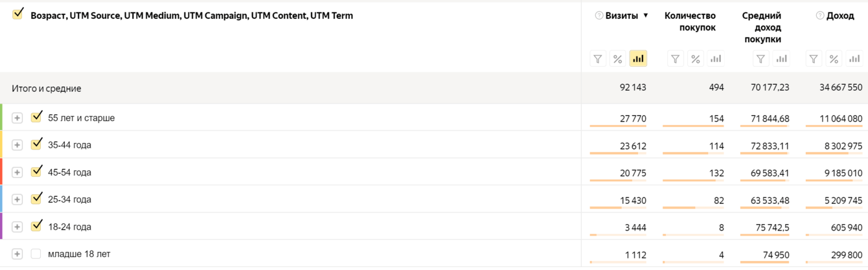
Task: Click the filter icon under the Revenue (Доход) column
Action: (814, 59)
